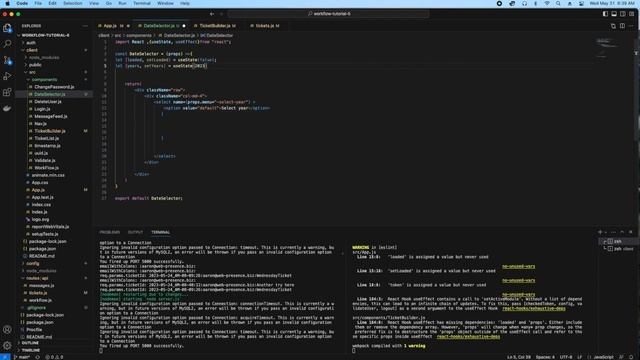The height and width of the screenshot is (360, 640).
Task: Open ChangePassword.js in the explorer
Action: [54, 87]
